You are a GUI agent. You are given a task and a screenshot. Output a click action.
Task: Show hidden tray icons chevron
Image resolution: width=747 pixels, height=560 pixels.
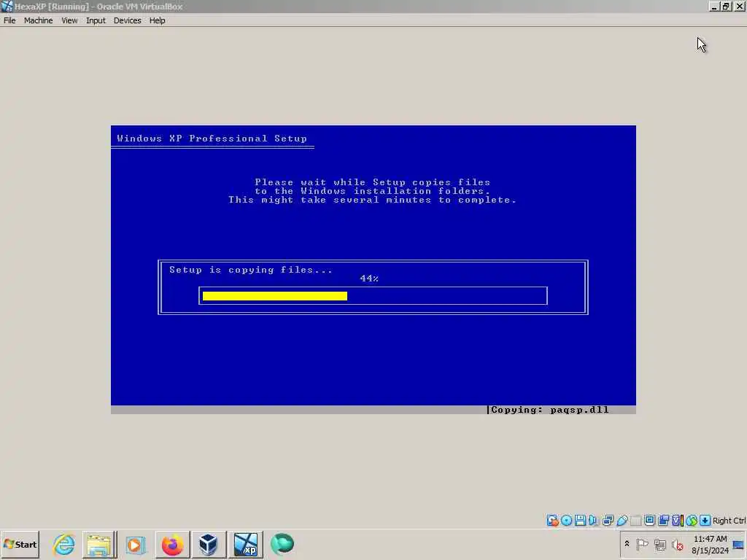click(627, 544)
